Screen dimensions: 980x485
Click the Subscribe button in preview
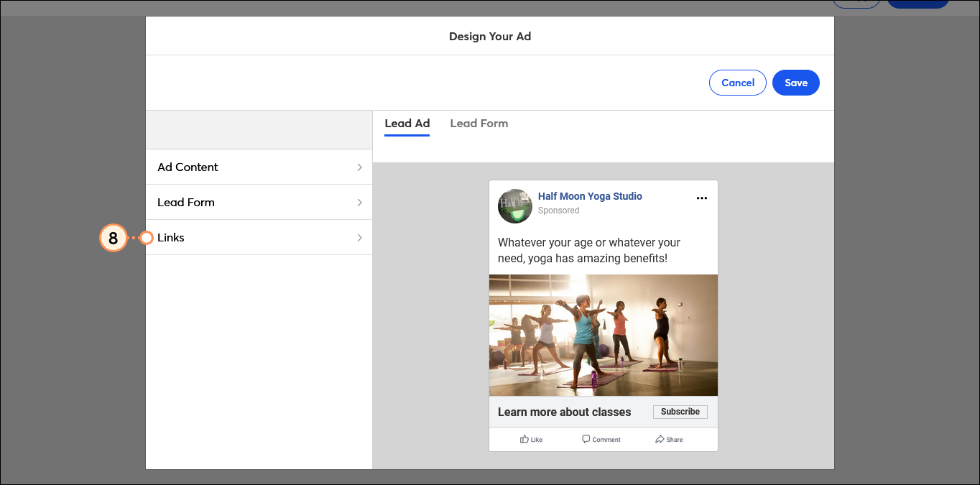pyautogui.click(x=680, y=412)
